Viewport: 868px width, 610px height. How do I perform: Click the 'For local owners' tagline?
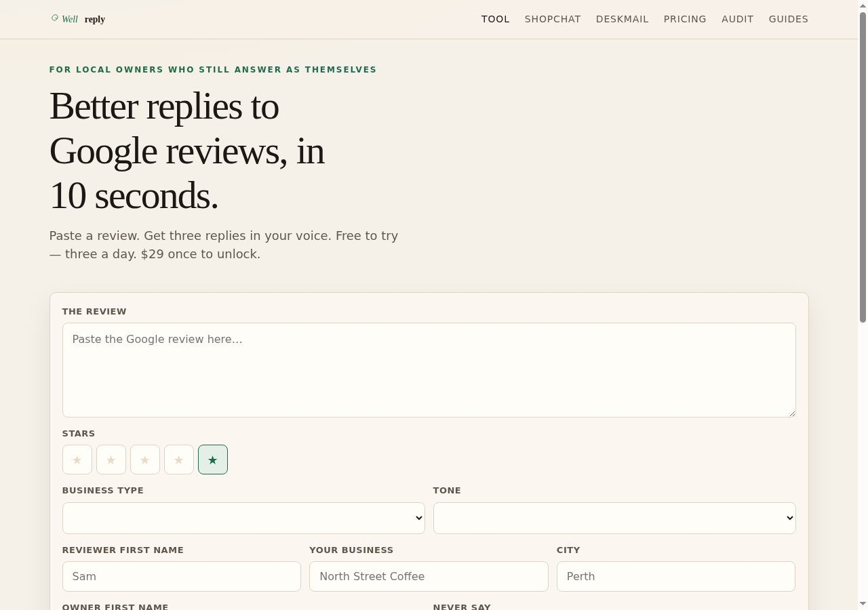point(213,70)
